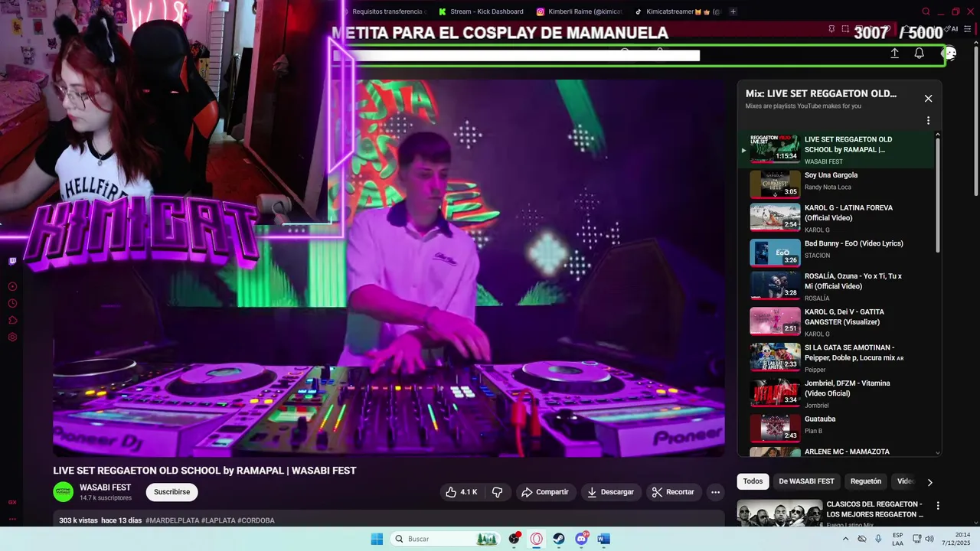This screenshot has width=980, height=551.
Task: Open Settings gear in Opera sidebar
Action: 12,337
